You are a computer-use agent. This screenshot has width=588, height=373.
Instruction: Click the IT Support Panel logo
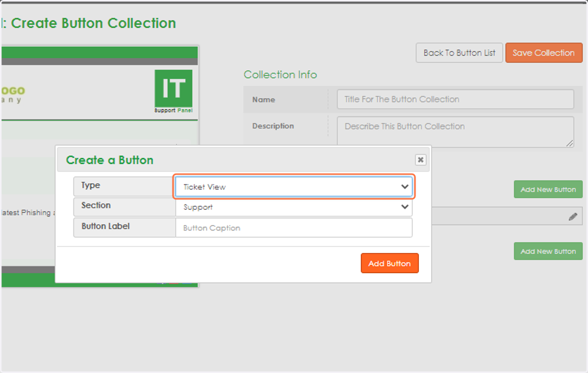click(173, 91)
